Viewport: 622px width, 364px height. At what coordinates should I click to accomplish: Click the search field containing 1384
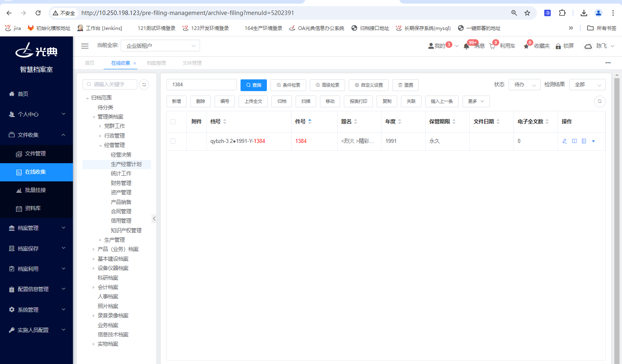(202, 85)
